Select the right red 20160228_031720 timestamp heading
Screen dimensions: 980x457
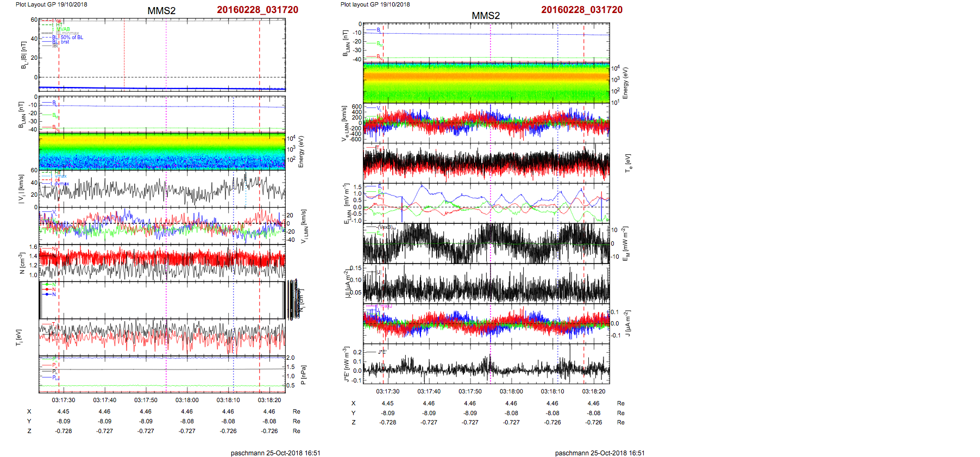coord(582,10)
